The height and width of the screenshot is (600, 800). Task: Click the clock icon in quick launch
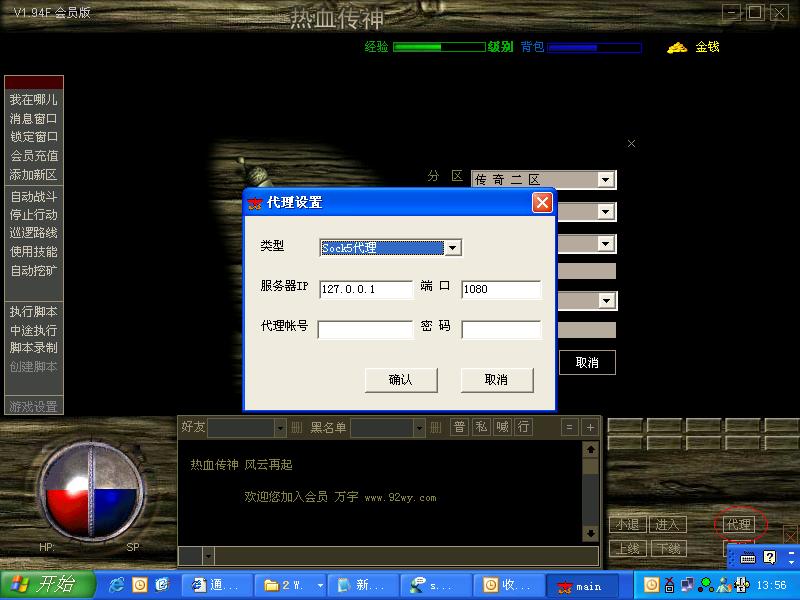(139, 585)
